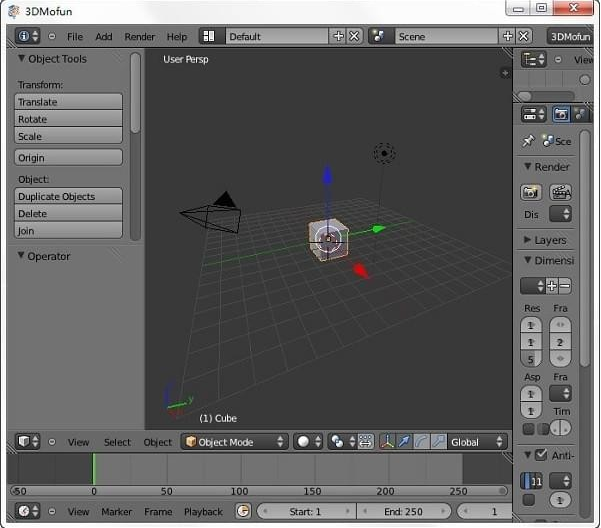
Task: Click the Join button
Action: pos(68,231)
